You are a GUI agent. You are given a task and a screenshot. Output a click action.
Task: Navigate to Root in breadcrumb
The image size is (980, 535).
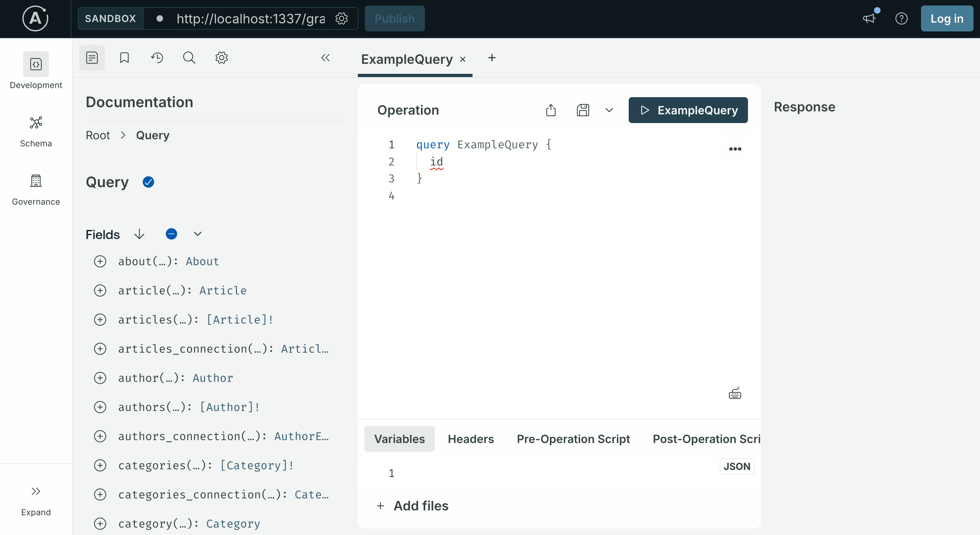tap(98, 135)
